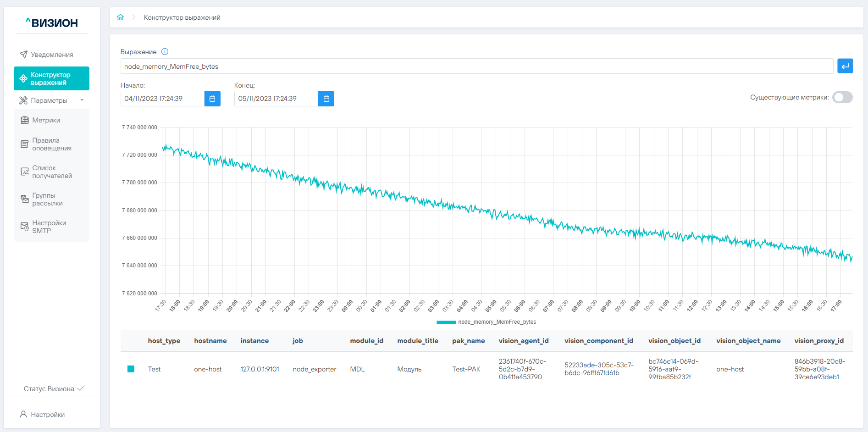Expand the Параметры menu arrow
This screenshot has height=432, width=868.
pyautogui.click(x=82, y=100)
